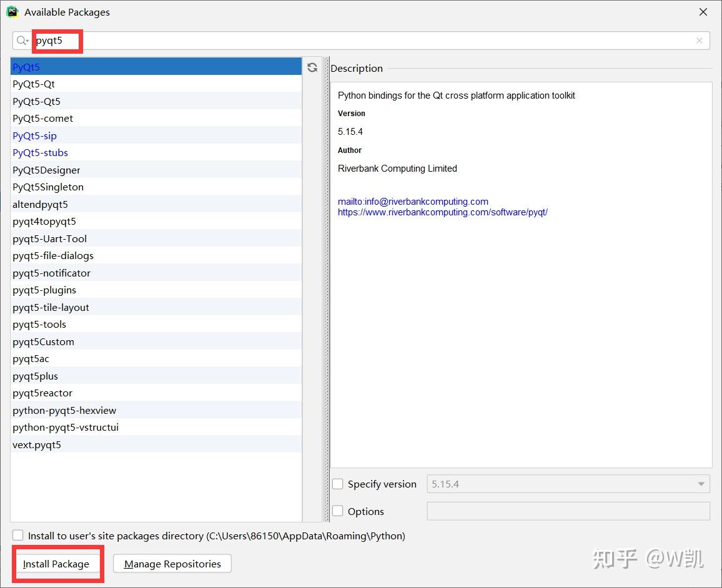Screen dimensions: 722x588
Task: Click the Options text input field
Action: (x=568, y=511)
